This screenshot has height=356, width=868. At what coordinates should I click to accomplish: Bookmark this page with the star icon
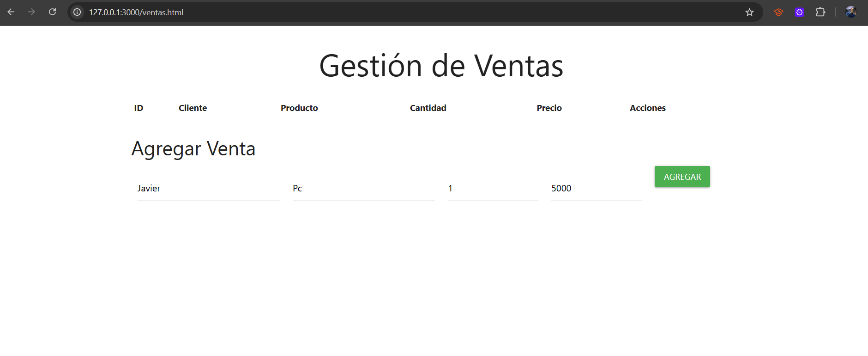pos(749,12)
